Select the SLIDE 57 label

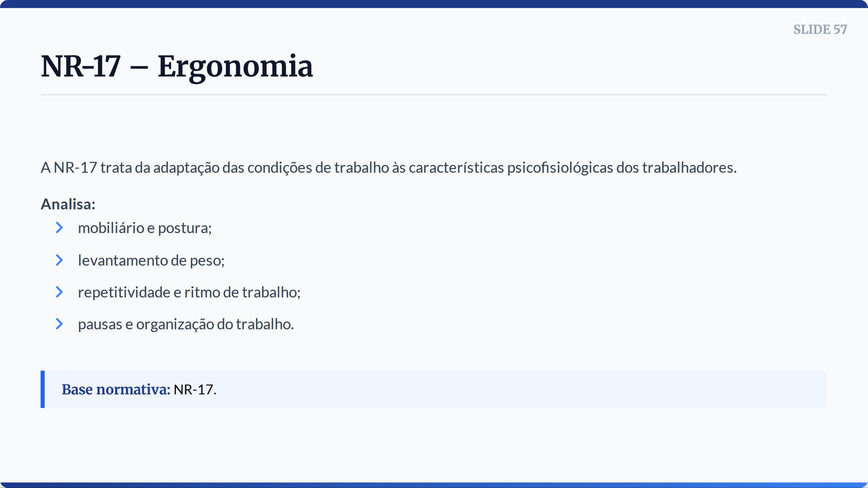pyautogui.click(x=820, y=30)
